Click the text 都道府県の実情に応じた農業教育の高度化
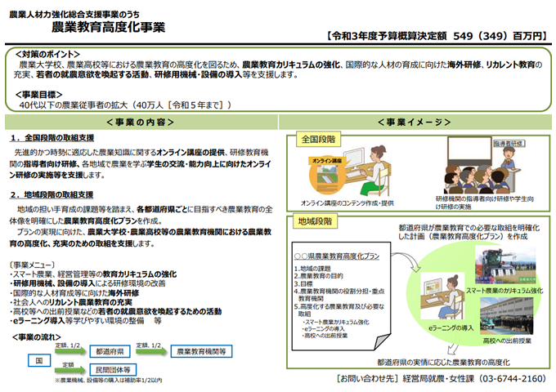 pyautogui.click(x=443, y=363)
